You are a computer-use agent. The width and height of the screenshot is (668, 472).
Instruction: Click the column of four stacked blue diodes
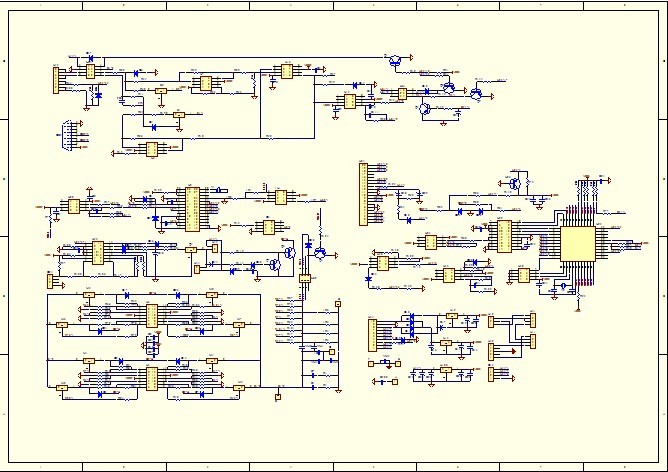[x=412, y=326]
